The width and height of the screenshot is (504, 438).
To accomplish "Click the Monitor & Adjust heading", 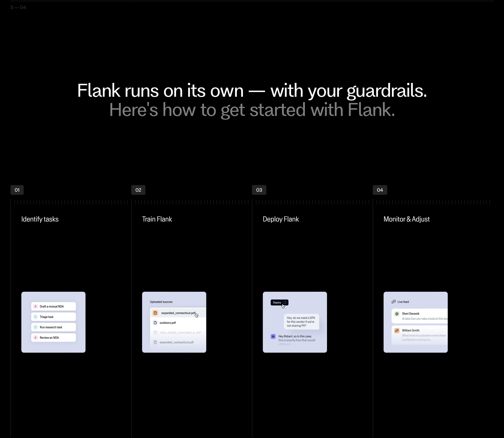I will click(x=406, y=219).
